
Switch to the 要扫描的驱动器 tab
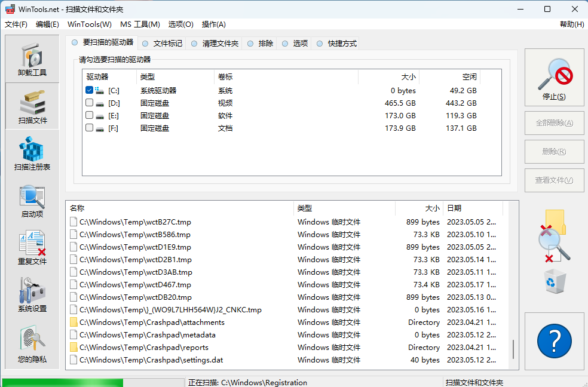point(102,42)
